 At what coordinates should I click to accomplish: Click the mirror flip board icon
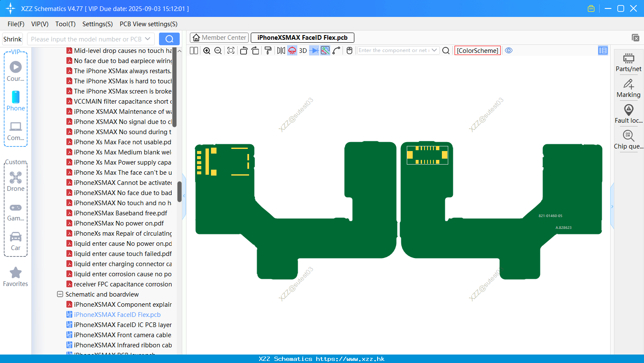[281, 51]
